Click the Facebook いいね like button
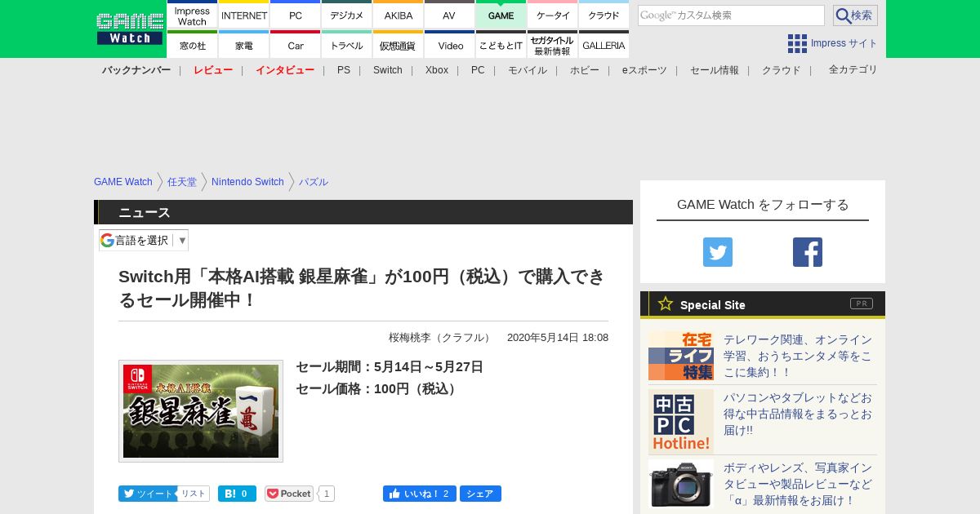 tap(420, 494)
